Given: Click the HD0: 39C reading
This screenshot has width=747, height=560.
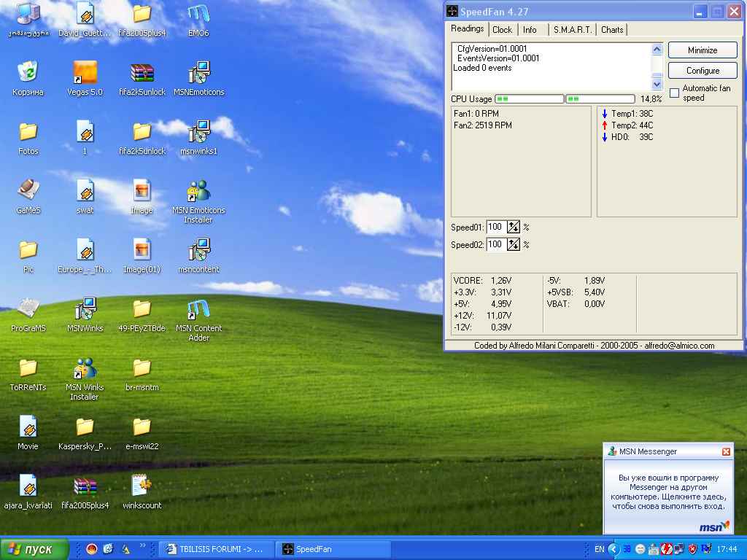Looking at the screenshot, I should pyautogui.click(x=627, y=137).
